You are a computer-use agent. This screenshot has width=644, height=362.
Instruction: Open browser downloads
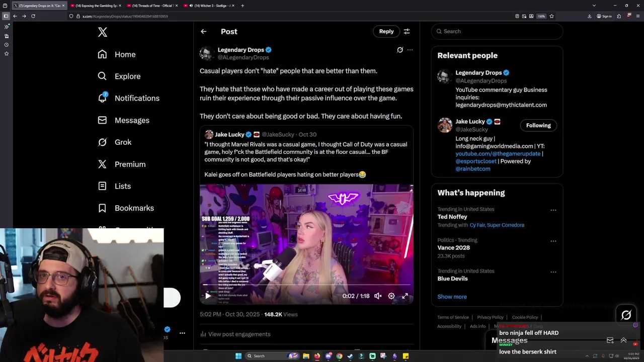589,16
